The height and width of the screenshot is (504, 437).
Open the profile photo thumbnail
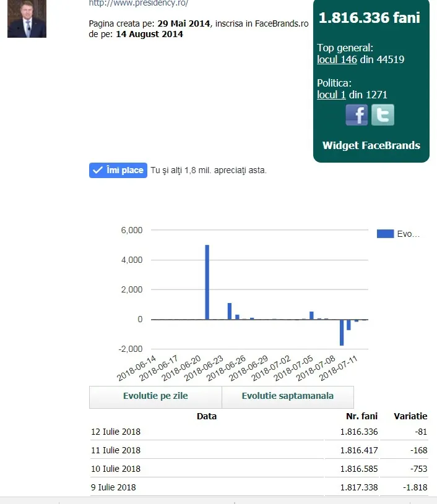tap(27, 19)
